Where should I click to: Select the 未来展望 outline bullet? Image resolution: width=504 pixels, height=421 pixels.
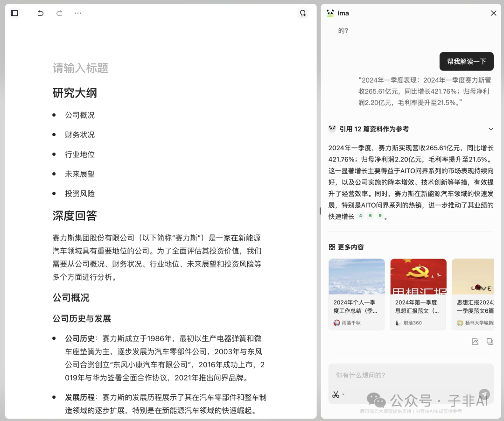[80, 174]
